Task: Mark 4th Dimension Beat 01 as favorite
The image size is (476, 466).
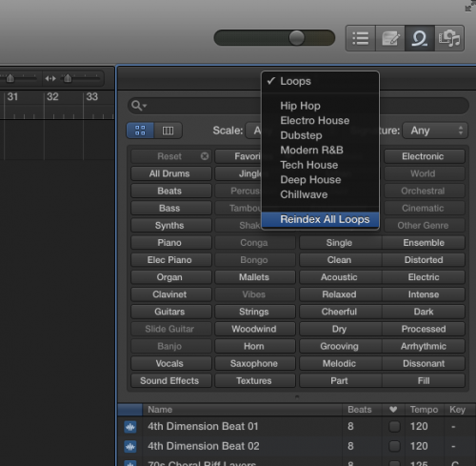Action: click(x=394, y=426)
